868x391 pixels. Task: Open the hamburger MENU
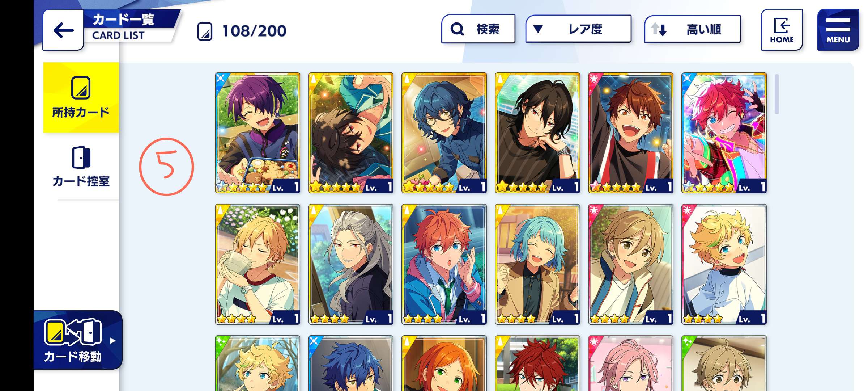pyautogui.click(x=838, y=30)
